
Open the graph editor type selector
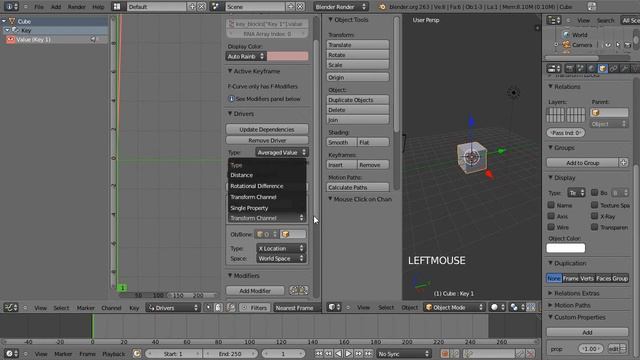point(11,308)
